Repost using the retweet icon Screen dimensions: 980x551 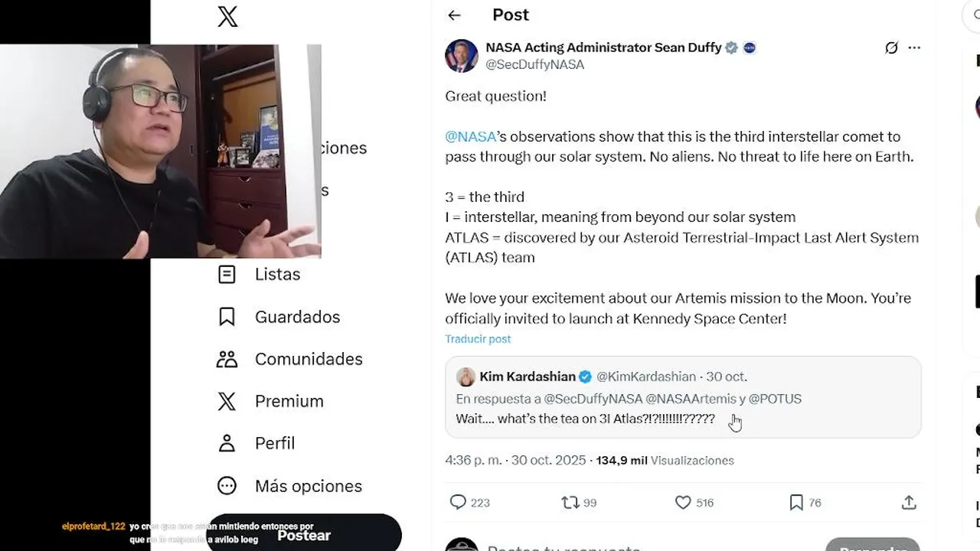coord(570,502)
